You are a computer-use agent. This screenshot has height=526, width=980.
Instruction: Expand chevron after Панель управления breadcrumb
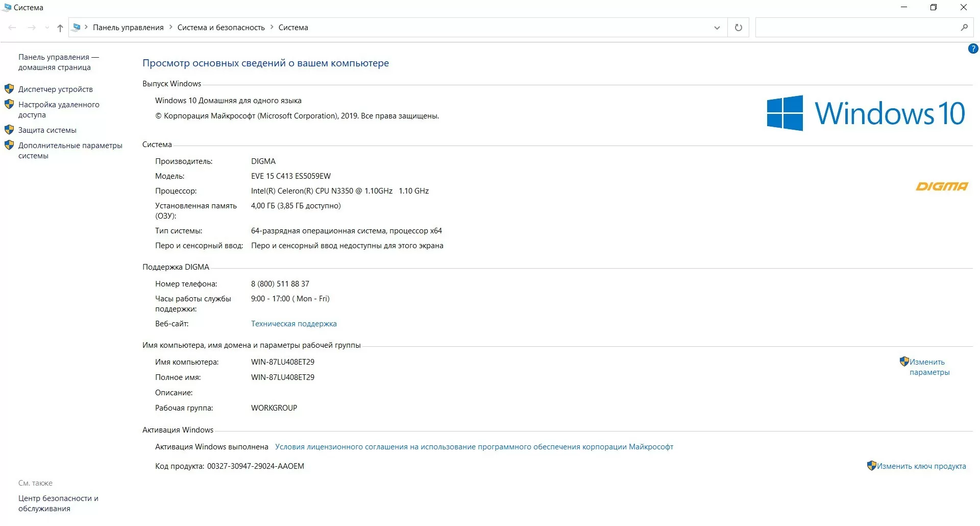(x=170, y=27)
